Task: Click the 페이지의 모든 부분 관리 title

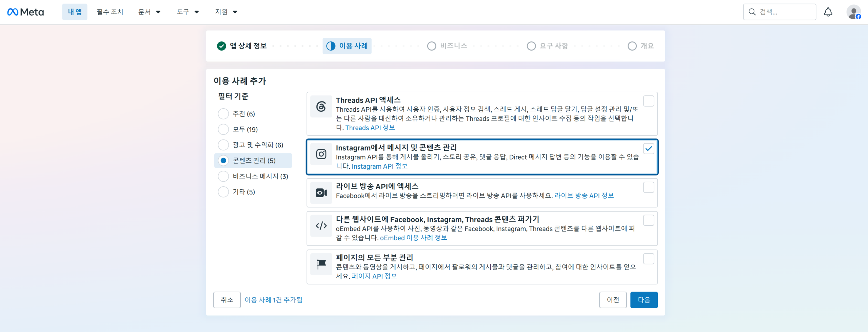Action: [x=374, y=258]
